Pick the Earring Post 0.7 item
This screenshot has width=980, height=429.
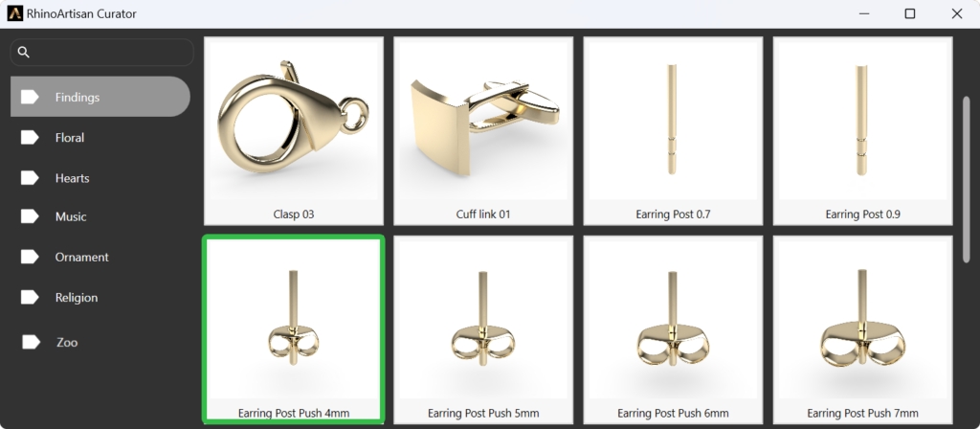[x=673, y=131]
